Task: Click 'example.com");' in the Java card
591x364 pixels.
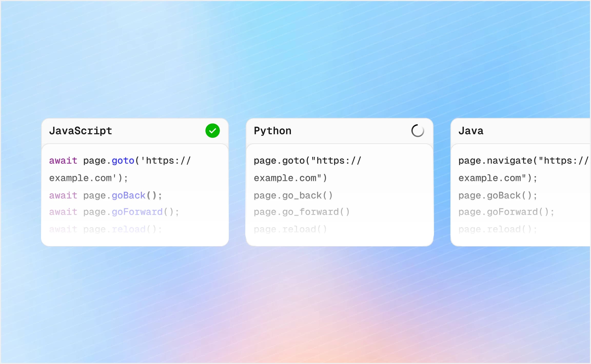Action: coord(498,178)
